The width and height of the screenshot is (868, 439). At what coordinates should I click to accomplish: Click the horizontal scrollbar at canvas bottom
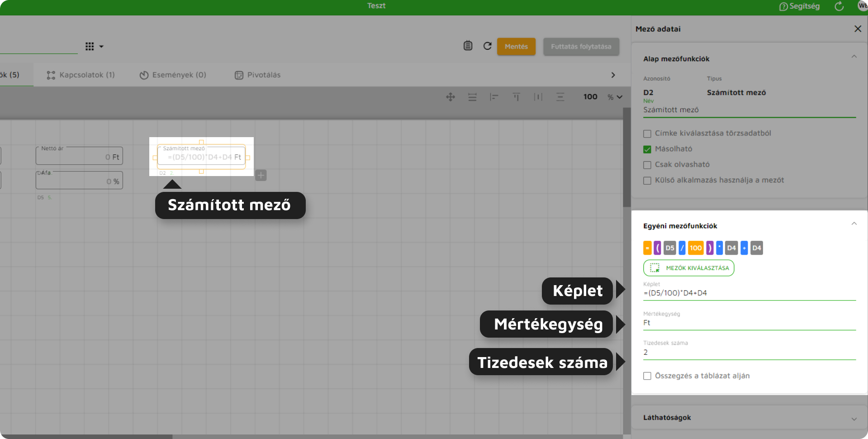tap(86, 437)
